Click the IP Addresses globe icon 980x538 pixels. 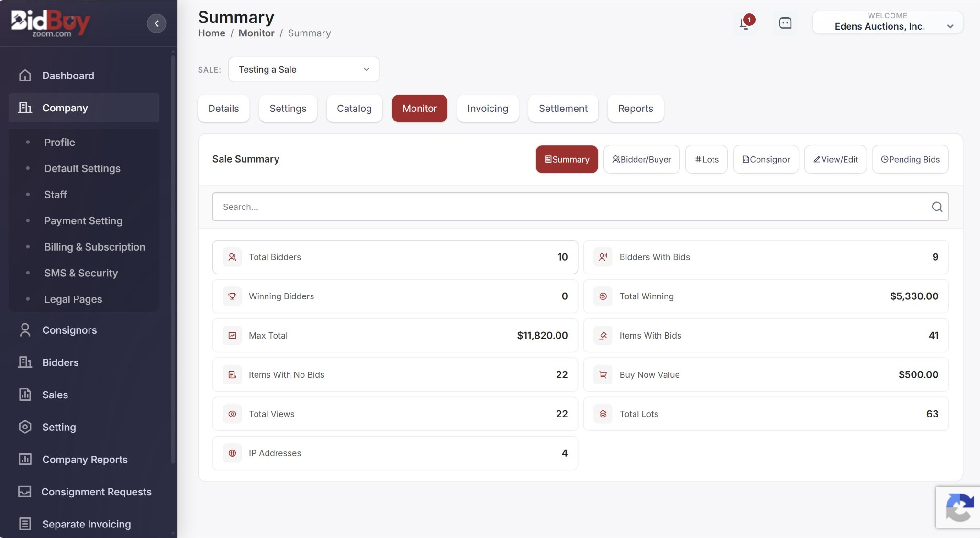232,453
